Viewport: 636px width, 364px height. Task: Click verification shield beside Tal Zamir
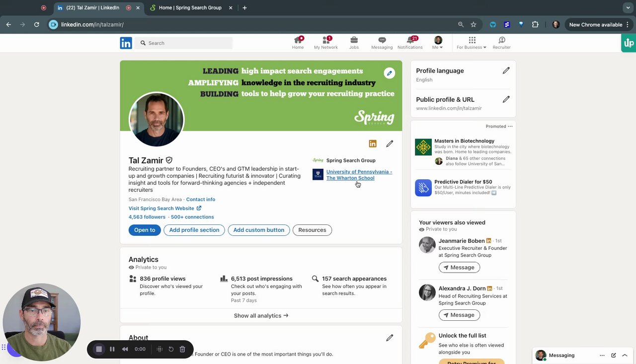[x=169, y=160]
